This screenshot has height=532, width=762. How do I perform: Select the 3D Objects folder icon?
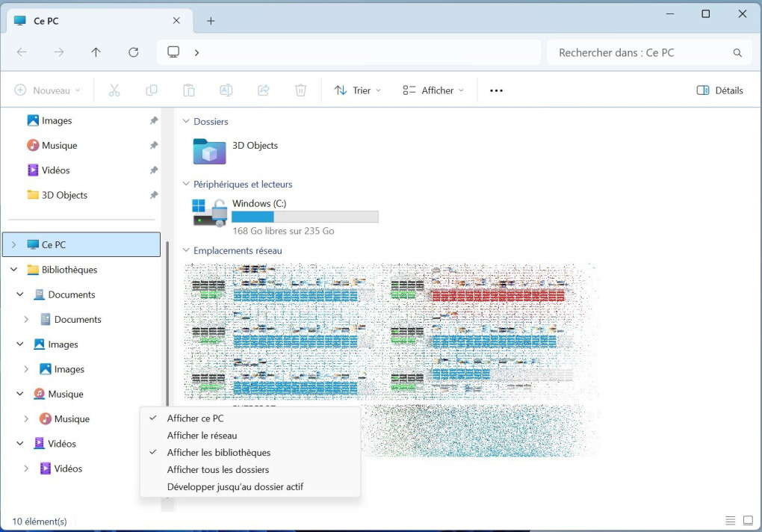[x=209, y=151]
